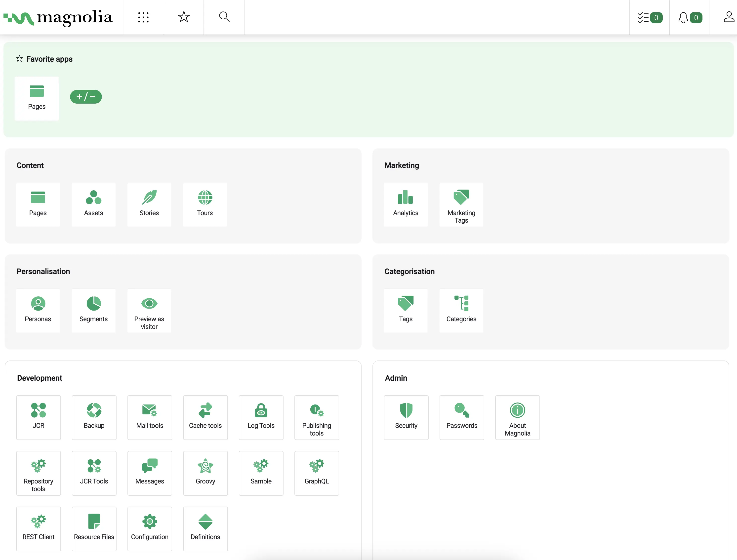This screenshot has height=560, width=737.
Task: Open the Resource Files app
Action: 94,529
